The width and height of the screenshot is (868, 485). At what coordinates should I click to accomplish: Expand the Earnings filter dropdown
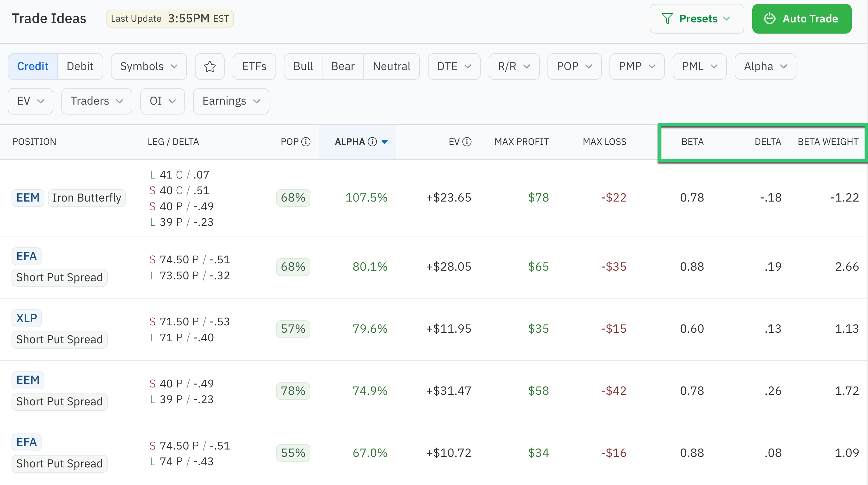point(231,101)
